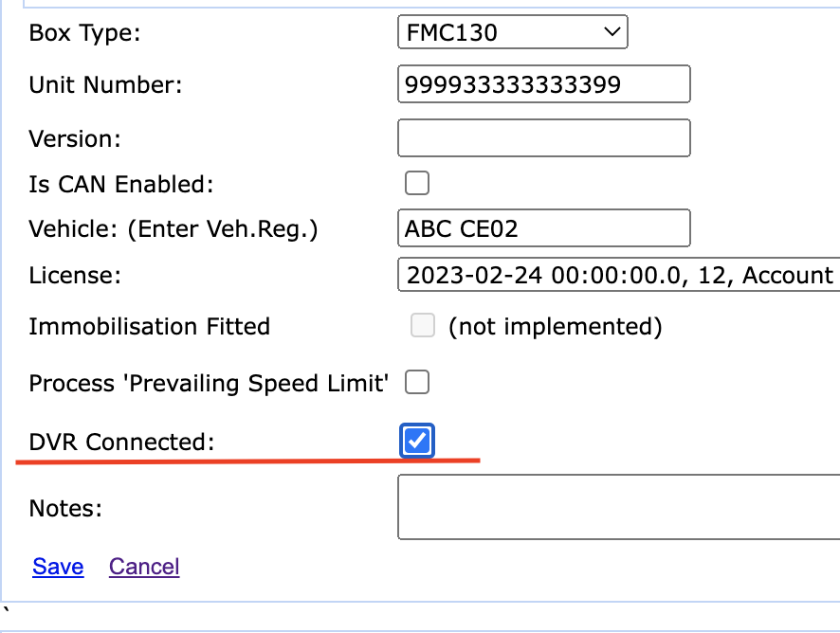Uncheck the DVR Connected checkbox

[417, 441]
